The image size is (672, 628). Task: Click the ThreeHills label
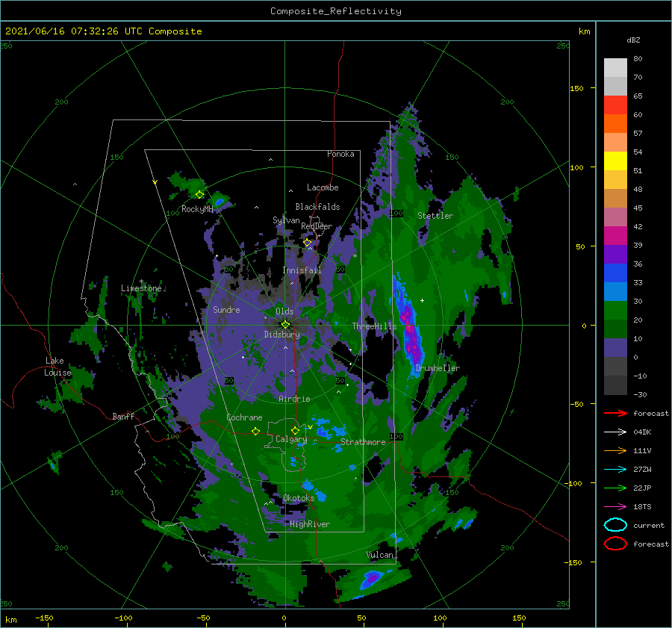(374, 326)
